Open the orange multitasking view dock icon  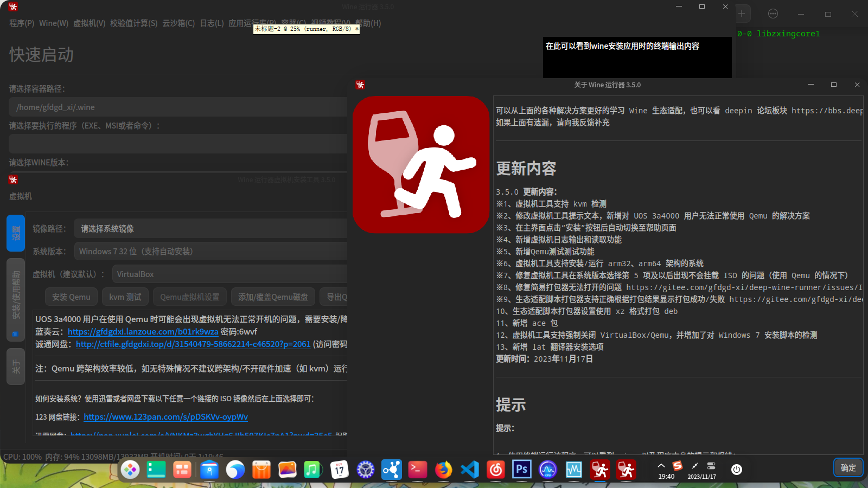pyautogui.click(x=182, y=470)
